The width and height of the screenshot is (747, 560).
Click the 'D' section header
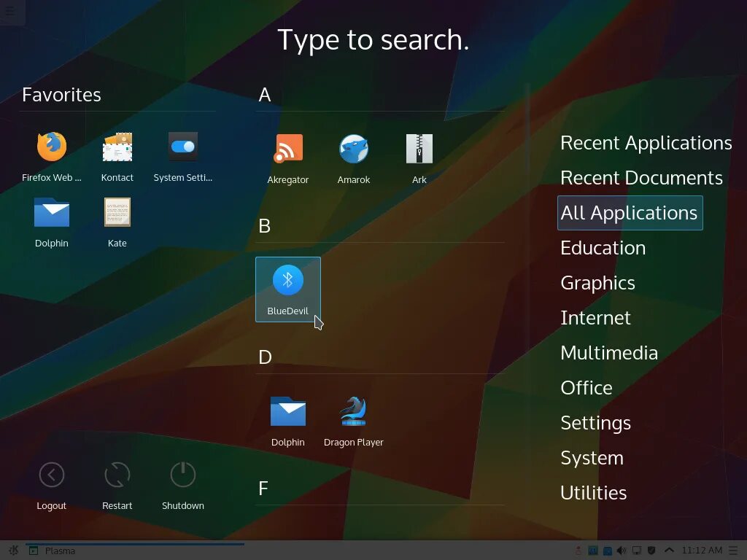(x=265, y=357)
